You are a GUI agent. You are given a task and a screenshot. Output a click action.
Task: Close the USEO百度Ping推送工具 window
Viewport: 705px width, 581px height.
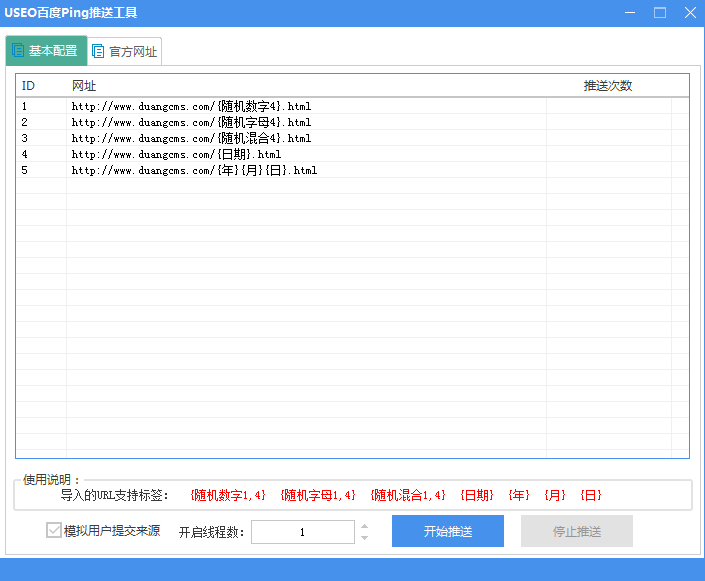click(690, 13)
